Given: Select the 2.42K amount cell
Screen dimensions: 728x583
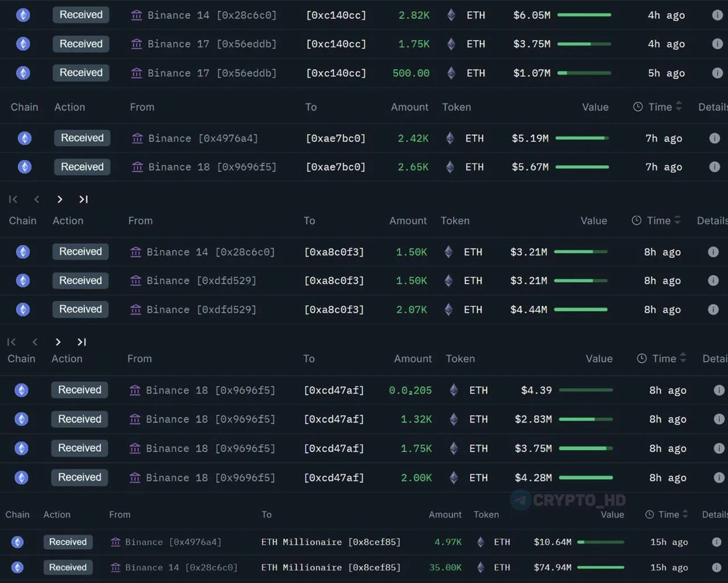Looking at the screenshot, I should coord(413,138).
